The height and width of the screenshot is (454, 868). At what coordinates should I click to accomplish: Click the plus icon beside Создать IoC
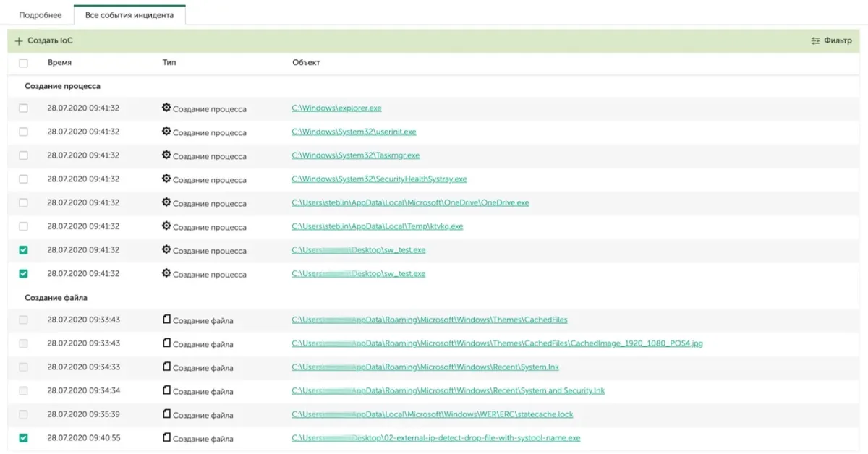[19, 41]
